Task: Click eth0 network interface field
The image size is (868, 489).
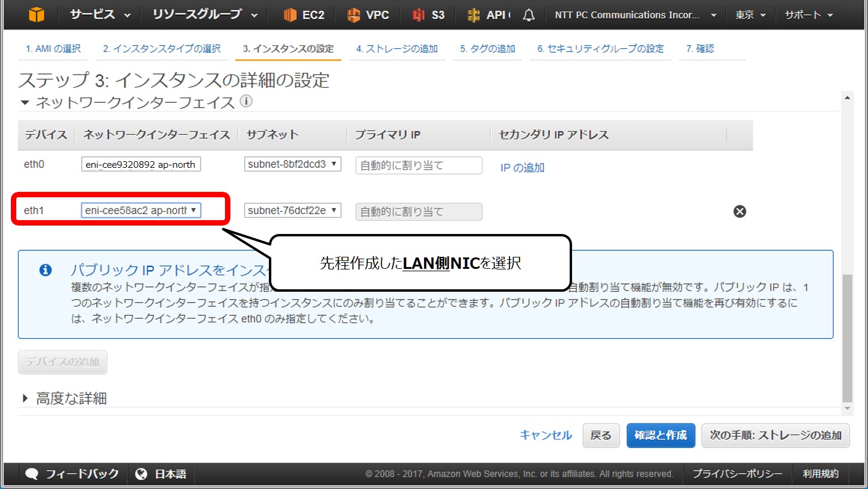Action: click(x=141, y=164)
